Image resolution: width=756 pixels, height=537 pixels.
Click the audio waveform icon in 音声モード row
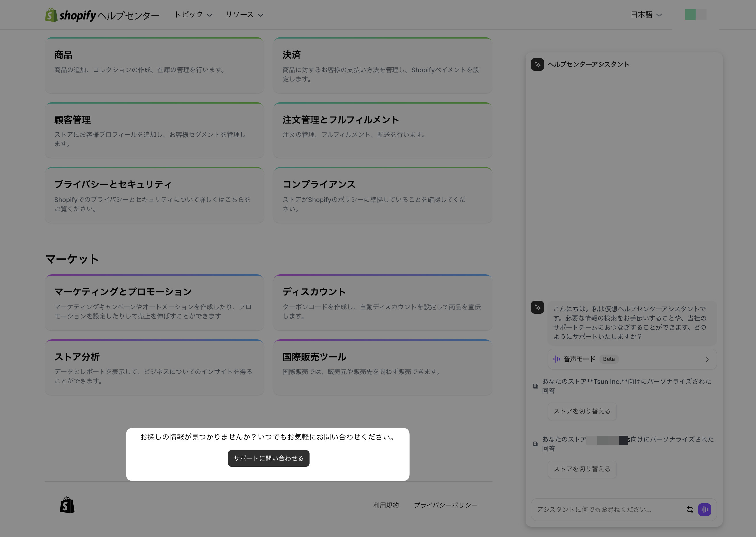(x=557, y=359)
